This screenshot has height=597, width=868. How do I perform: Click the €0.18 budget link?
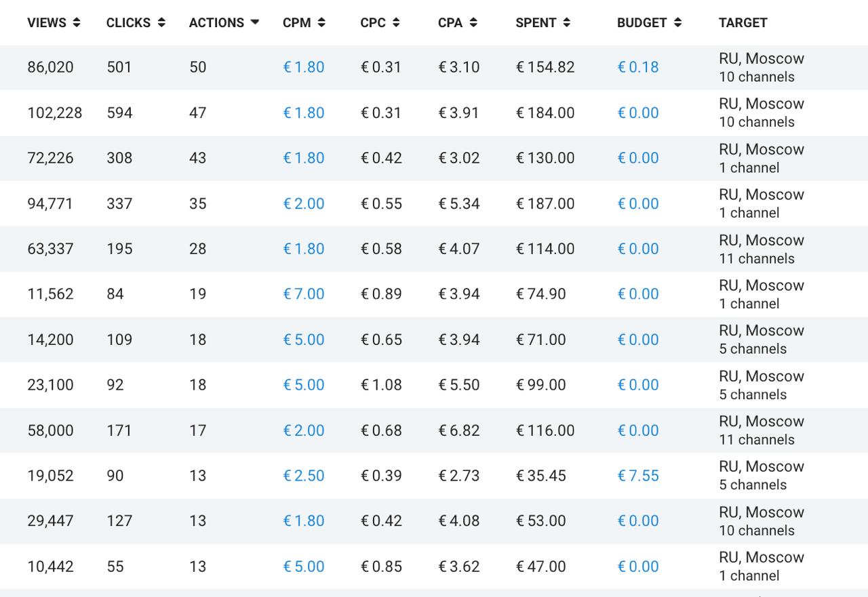tap(637, 67)
